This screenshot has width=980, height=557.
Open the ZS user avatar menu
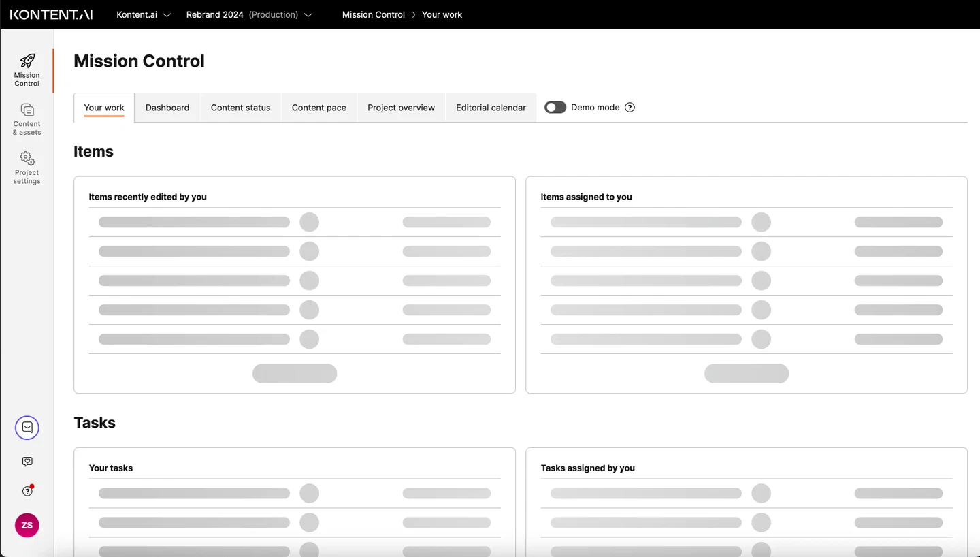[27, 525]
